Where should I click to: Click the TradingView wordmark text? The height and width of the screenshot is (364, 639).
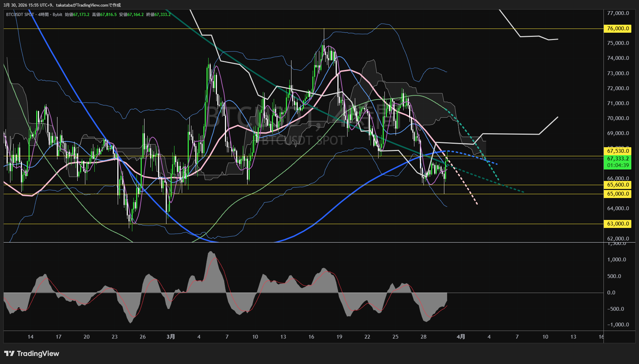click(x=38, y=354)
